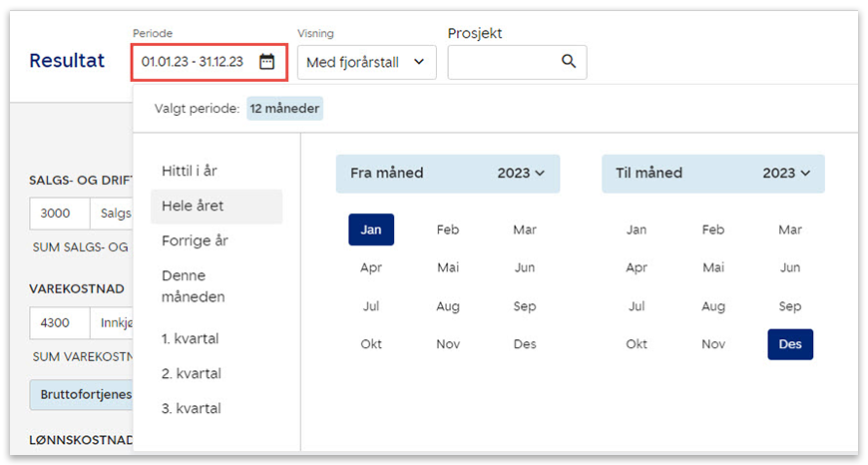The width and height of the screenshot is (868, 465).
Task: Choose Hele året preset
Action: [x=193, y=206]
